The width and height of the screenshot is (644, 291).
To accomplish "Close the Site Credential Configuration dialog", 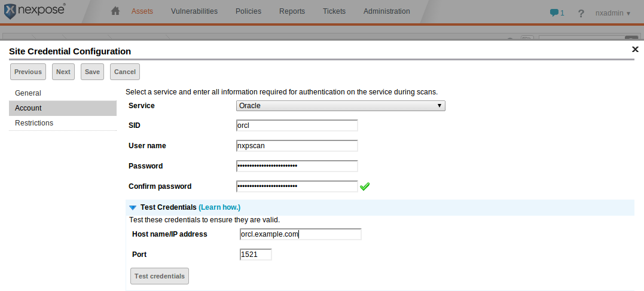I will [635, 50].
